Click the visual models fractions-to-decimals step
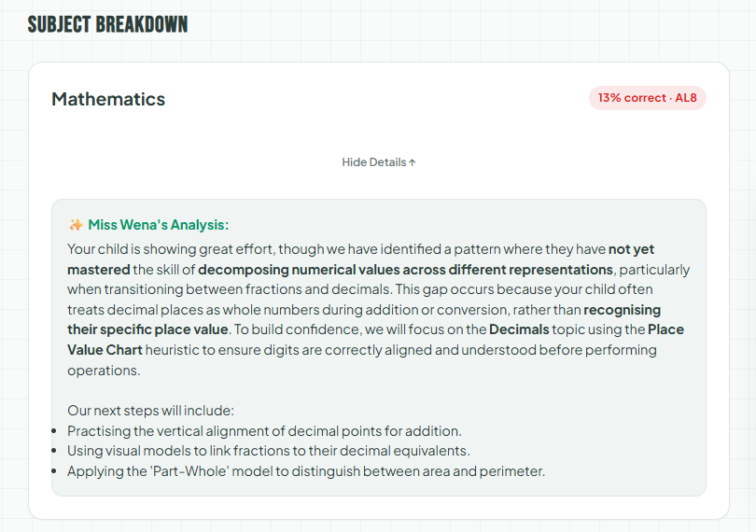The image size is (756, 532). click(x=268, y=451)
